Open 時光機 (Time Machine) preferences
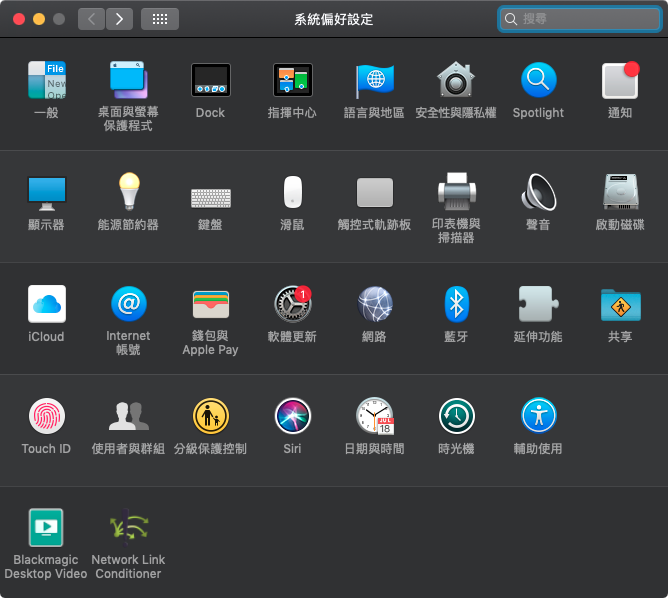The image size is (668, 598). click(456, 416)
